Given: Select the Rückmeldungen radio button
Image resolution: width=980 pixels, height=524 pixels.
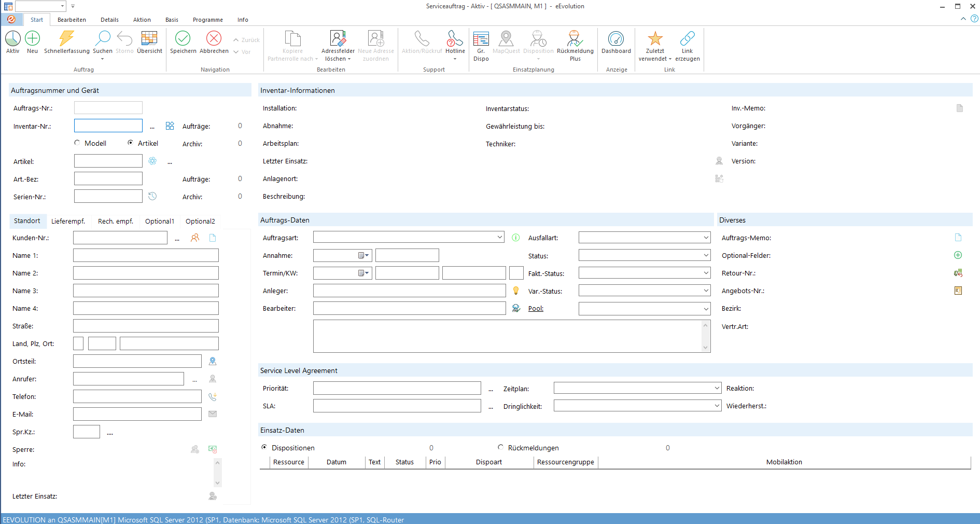Looking at the screenshot, I should (501, 447).
